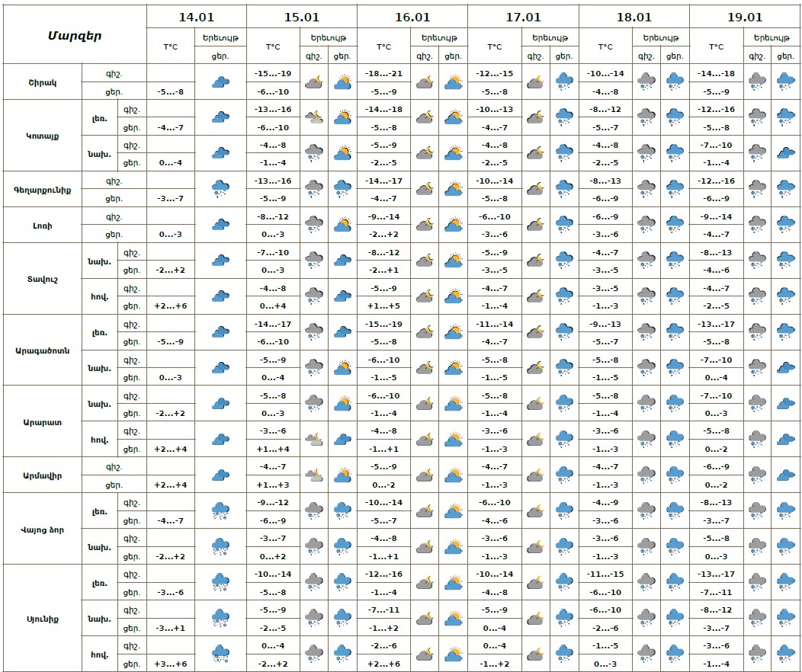Image resolution: width=802 pixels, height=672 pixels.
Task: Click the Տավուշ region name cell
Action: tap(42, 278)
